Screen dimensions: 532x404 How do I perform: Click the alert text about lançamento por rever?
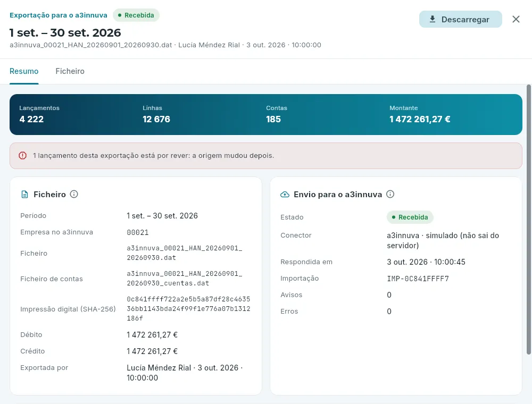tap(153, 156)
